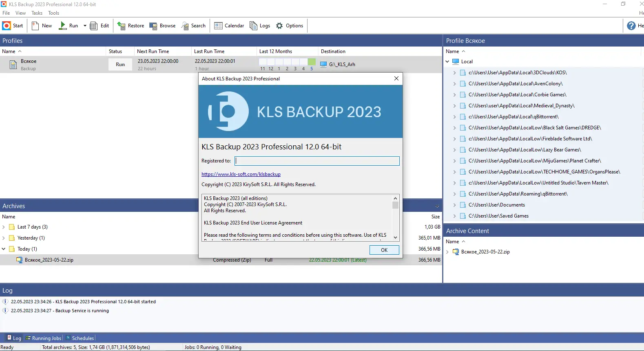This screenshot has width=644, height=351.
Task: Click the info icon of the 23:34:26 log entry
Action: coord(5,302)
